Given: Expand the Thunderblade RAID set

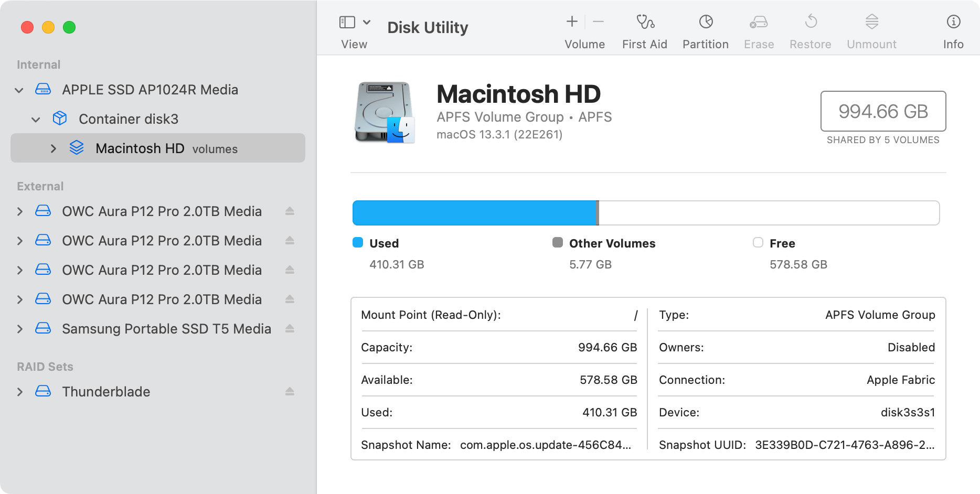Looking at the screenshot, I should point(20,392).
